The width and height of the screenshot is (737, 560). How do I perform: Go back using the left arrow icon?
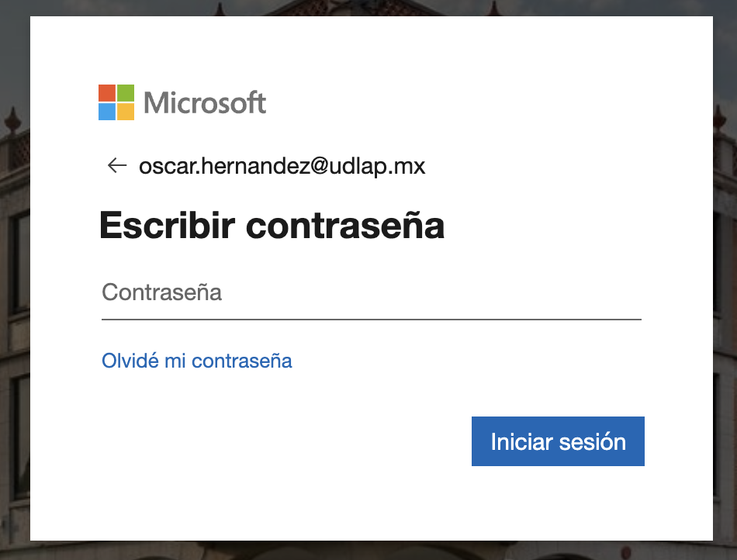[117, 165]
